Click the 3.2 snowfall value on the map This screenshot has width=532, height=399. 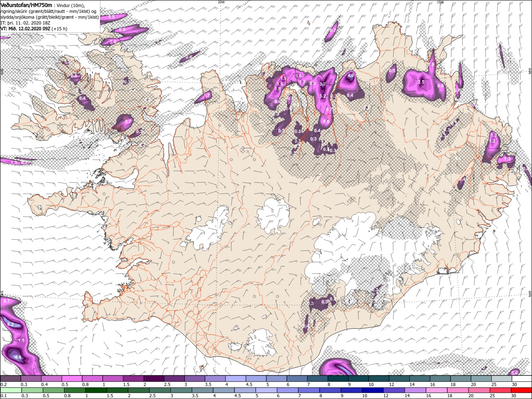point(322,96)
